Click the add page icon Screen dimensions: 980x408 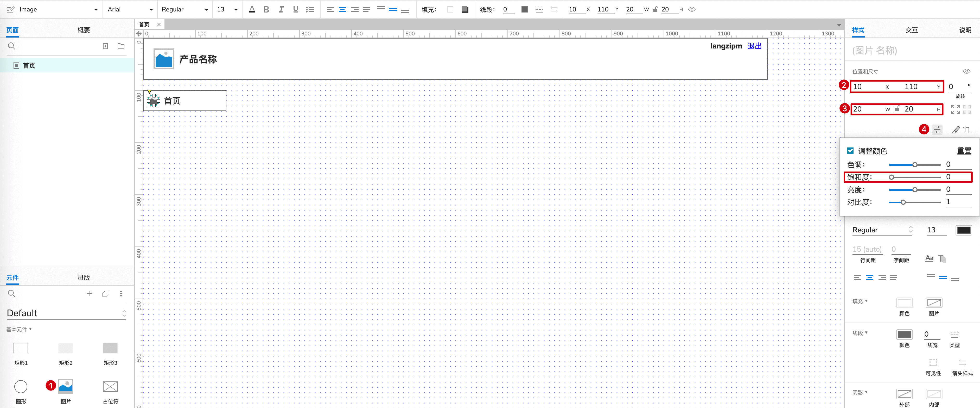pos(105,46)
